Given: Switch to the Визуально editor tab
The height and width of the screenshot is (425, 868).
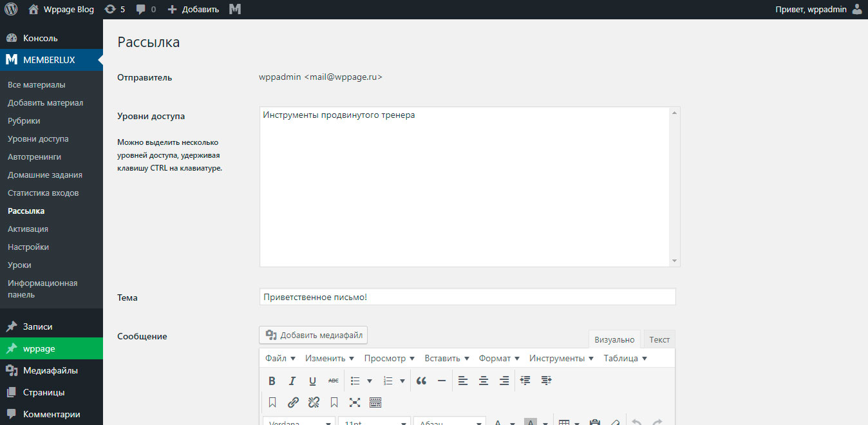Looking at the screenshot, I should [x=614, y=339].
